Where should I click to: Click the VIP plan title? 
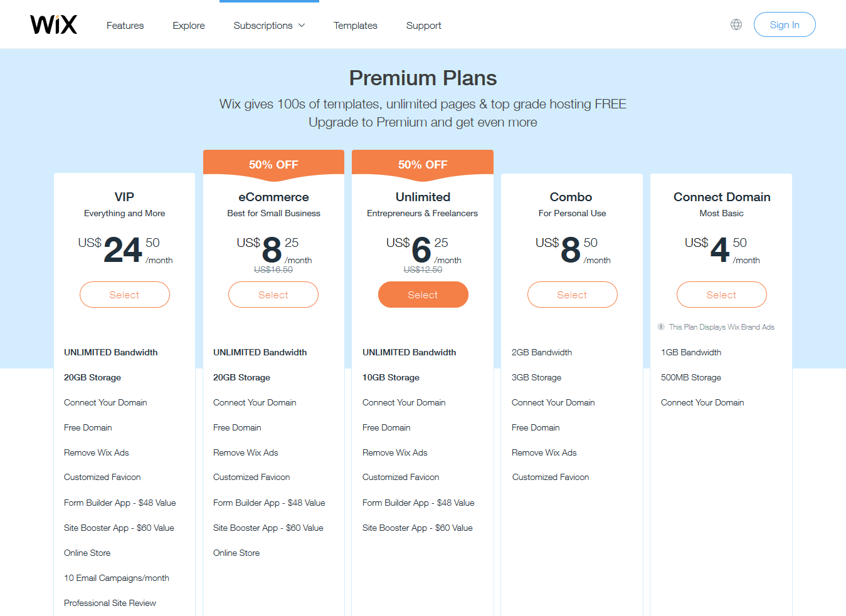coord(124,197)
